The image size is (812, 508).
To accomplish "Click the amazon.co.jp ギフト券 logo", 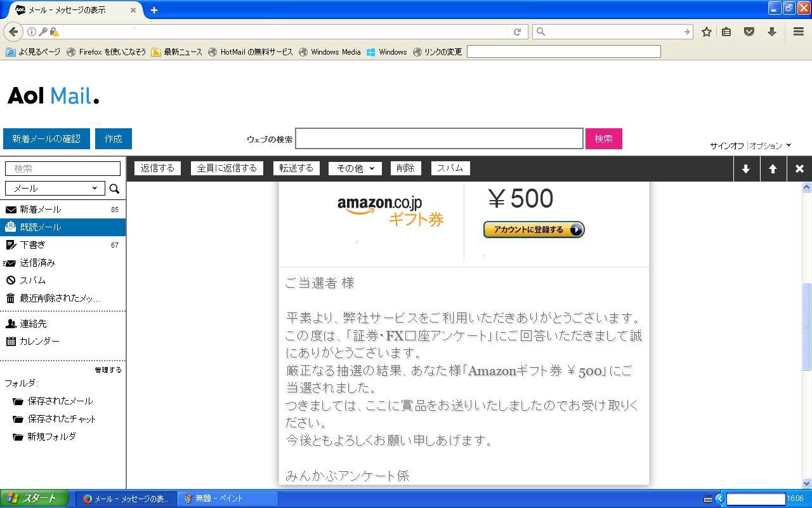I will pyautogui.click(x=390, y=210).
